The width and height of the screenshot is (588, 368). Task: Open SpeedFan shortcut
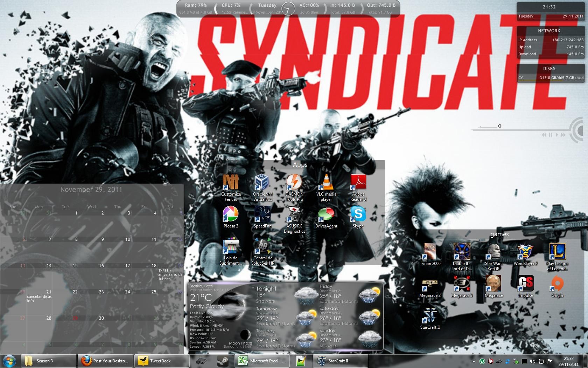coord(262,217)
